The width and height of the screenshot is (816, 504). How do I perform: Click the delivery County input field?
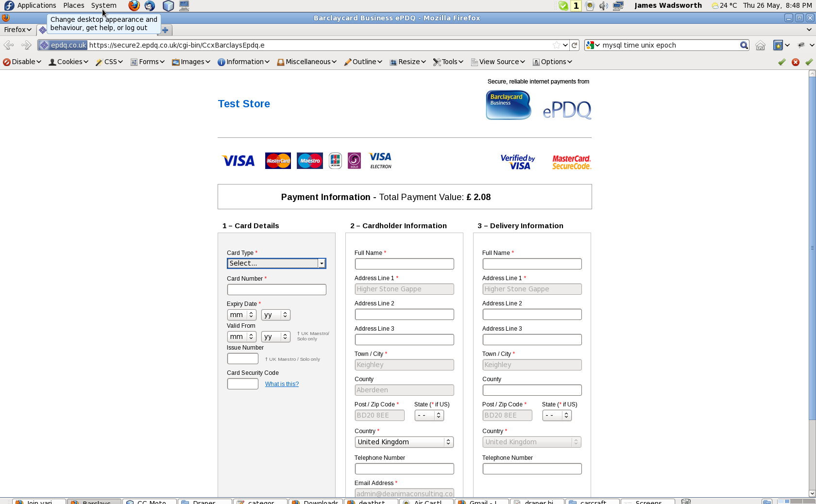click(532, 390)
